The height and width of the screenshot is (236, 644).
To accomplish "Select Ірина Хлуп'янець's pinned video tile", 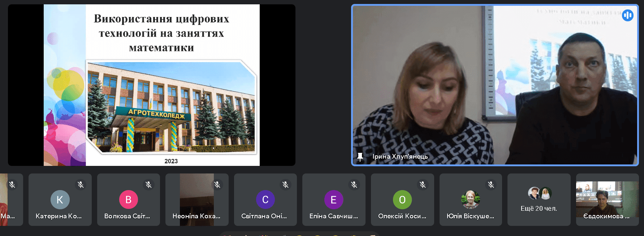I will pos(495,85).
